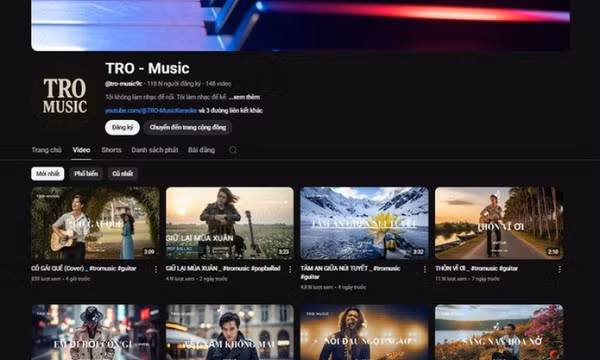Open the Shorts tab
Image resolution: width=600 pixels, height=360 pixels.
click(111, 150)
